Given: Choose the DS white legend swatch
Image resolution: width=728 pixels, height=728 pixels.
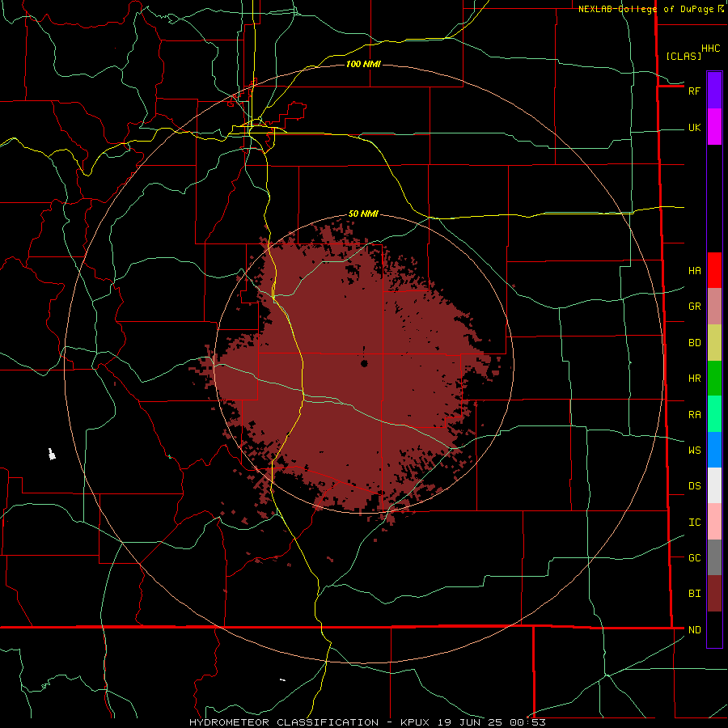Looking at the screenshot, I should 714,485.
